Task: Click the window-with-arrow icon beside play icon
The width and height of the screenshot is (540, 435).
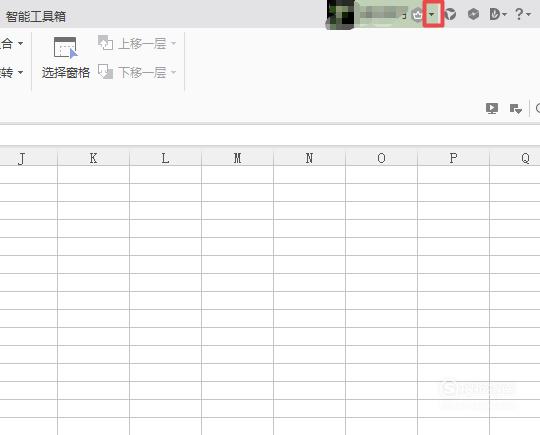Action: point(516,108)
